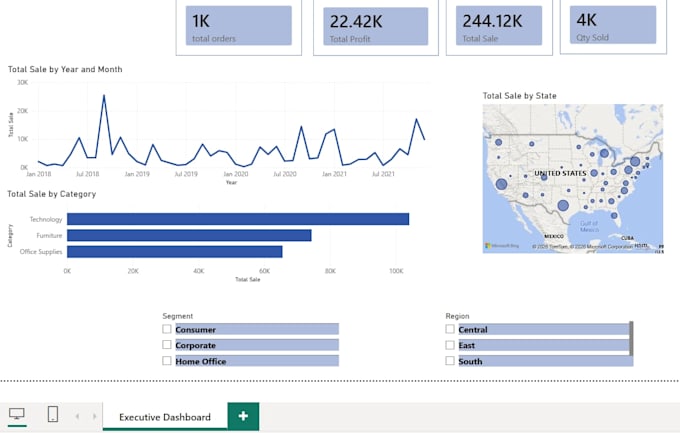This screenshot has width=680, height=433.
Task: Go to next page tab arrow
Action: (x=94, y=417)
